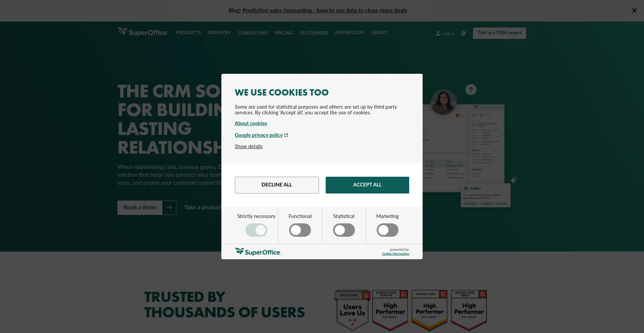Open the Products menu
The height and width of the screenshot is (333, 644).
point(188,33)
